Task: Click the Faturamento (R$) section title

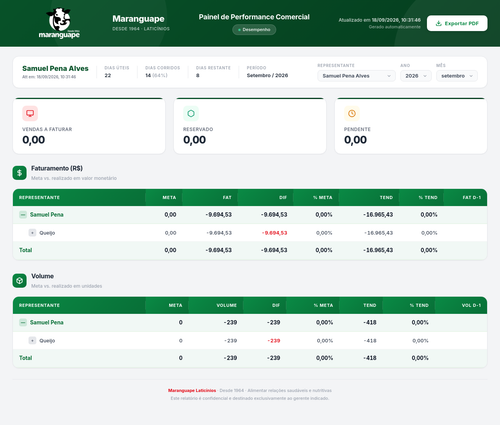Action: pyautogui.click(x=57, y=168)
